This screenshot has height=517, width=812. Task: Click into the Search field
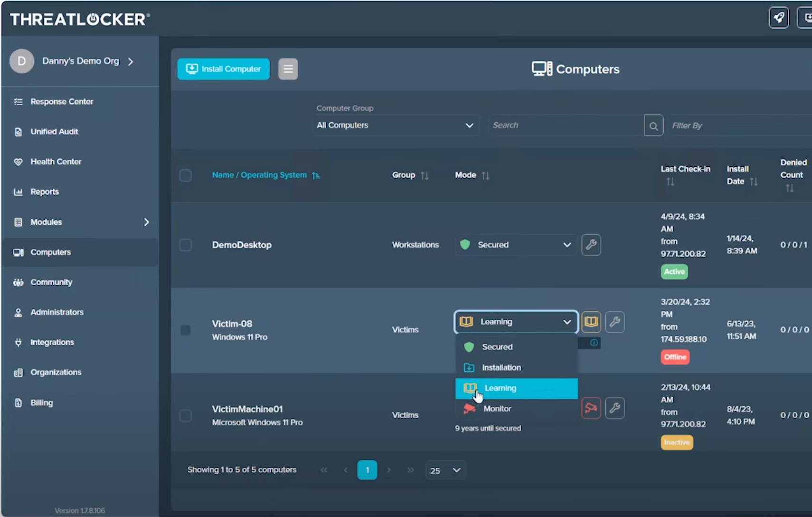pos(566,125)
